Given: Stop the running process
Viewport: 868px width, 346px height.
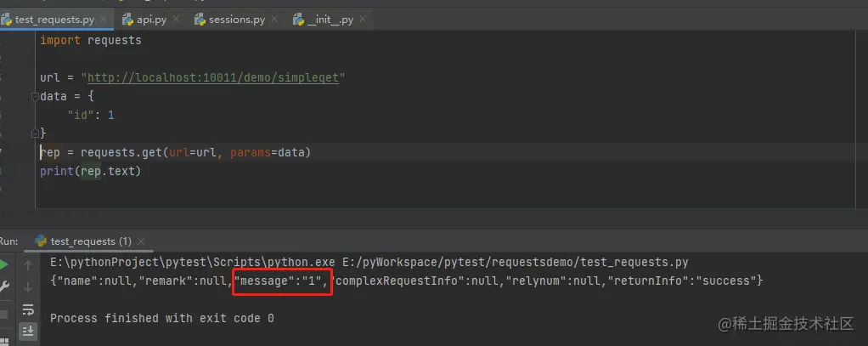Looking at the screenshot, I should pos(3,314).
